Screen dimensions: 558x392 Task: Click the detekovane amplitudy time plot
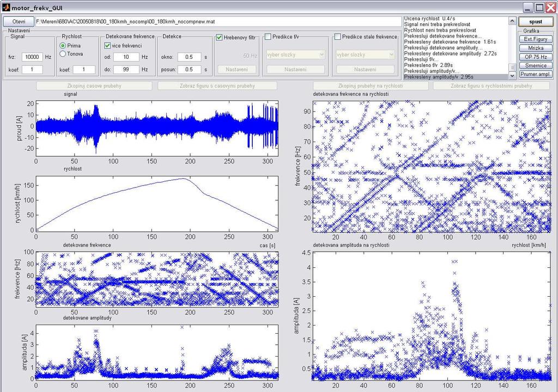(x=157, y=352)
